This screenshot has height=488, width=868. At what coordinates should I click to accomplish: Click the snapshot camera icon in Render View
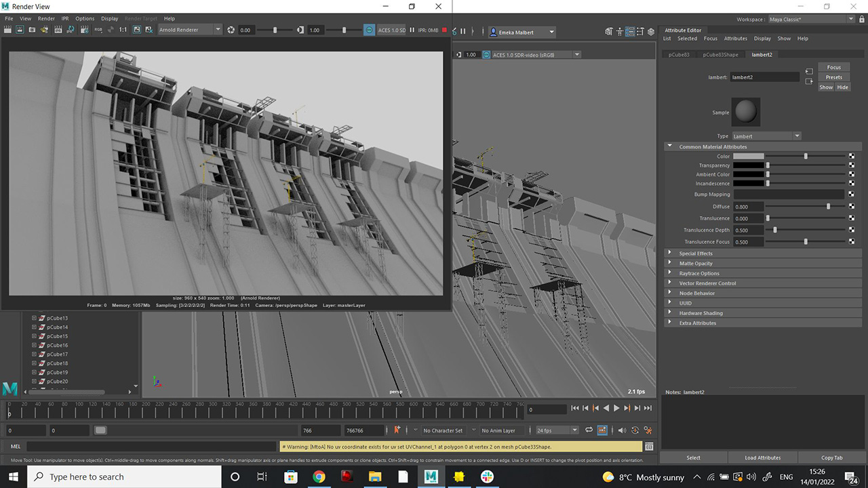tap(32, 30)
